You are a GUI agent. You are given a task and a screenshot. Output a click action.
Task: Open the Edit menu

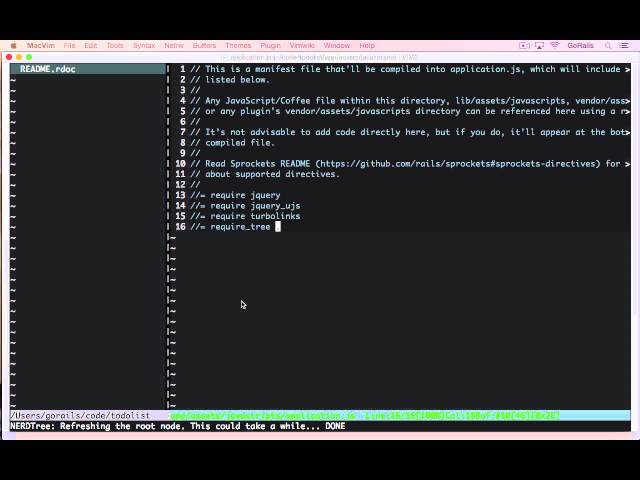tap(91, 45)
